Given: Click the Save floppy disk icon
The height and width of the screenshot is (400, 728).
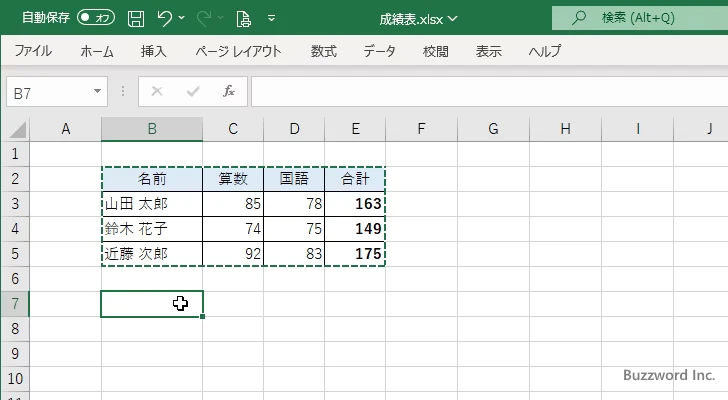Looking at the screenshot, I should [136, 18].
